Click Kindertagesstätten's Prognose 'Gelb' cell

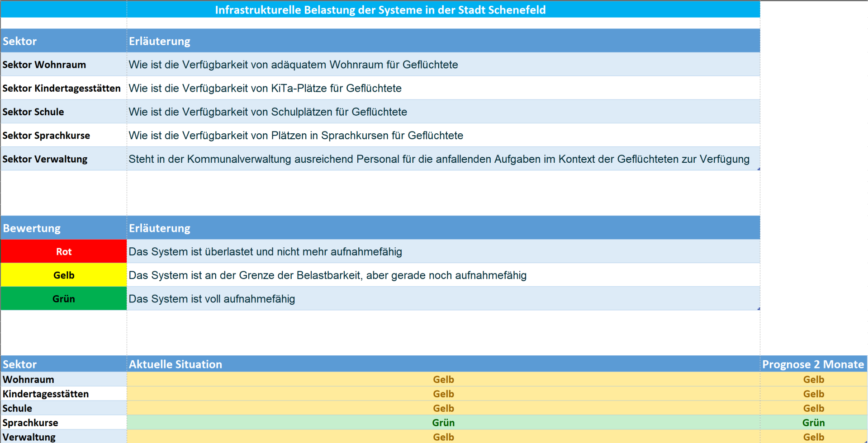[x=813, y=394]
